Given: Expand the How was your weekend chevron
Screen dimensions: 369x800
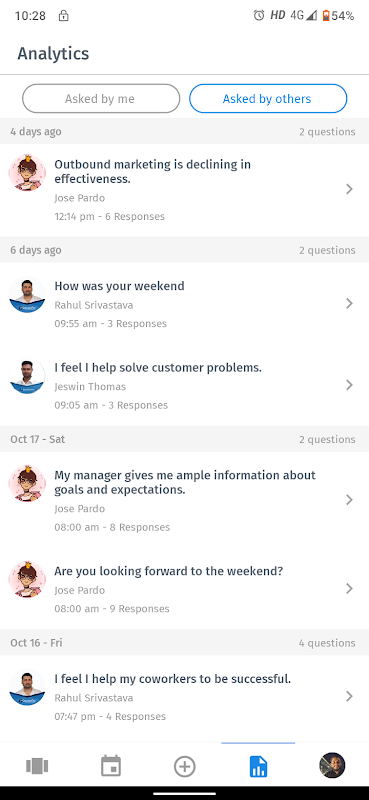Looking at the screenshot, I should click(x=350, y=304).
